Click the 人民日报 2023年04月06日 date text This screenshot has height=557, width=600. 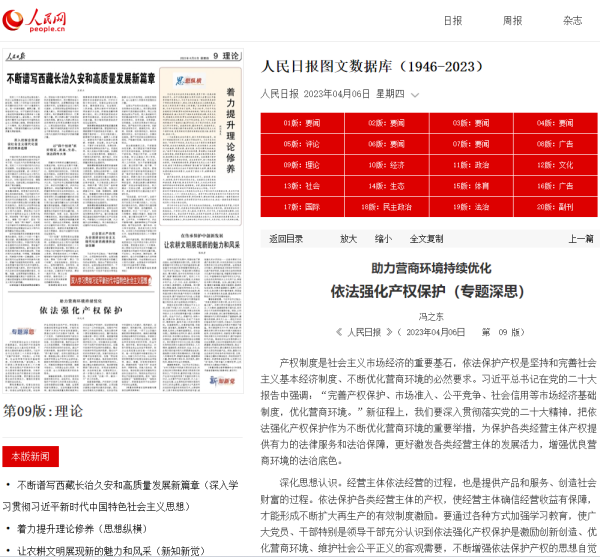point(332,94)
